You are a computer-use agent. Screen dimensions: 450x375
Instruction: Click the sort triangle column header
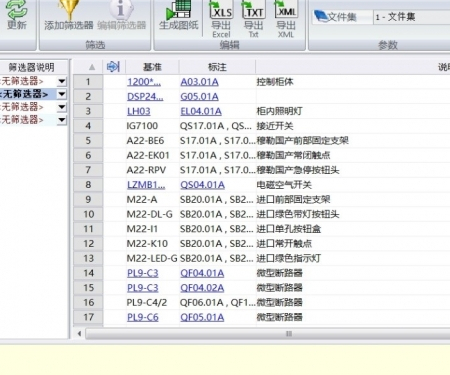[x=92, y=67]
